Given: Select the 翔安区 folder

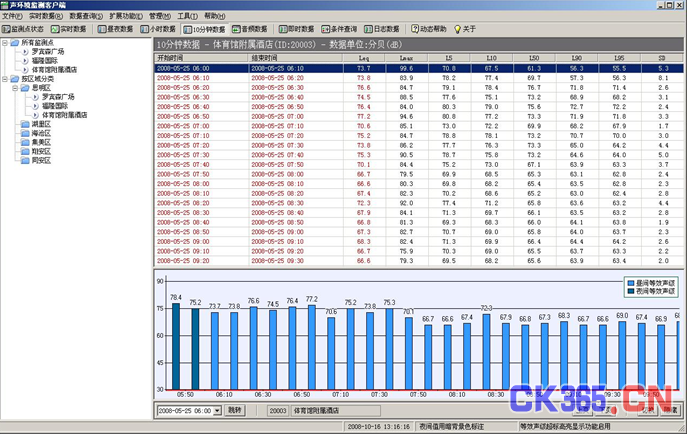Looking at the screenshot, I should tap(41, 152).
